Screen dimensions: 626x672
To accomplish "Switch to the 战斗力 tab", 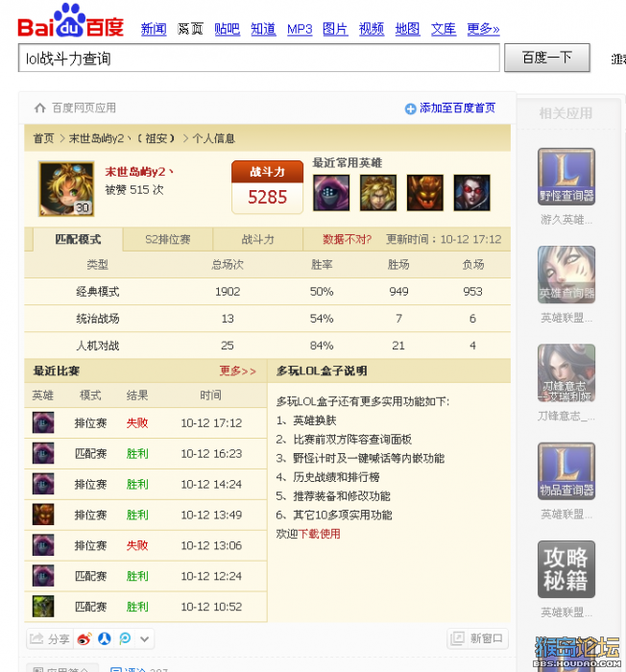I will pos(257,239).
